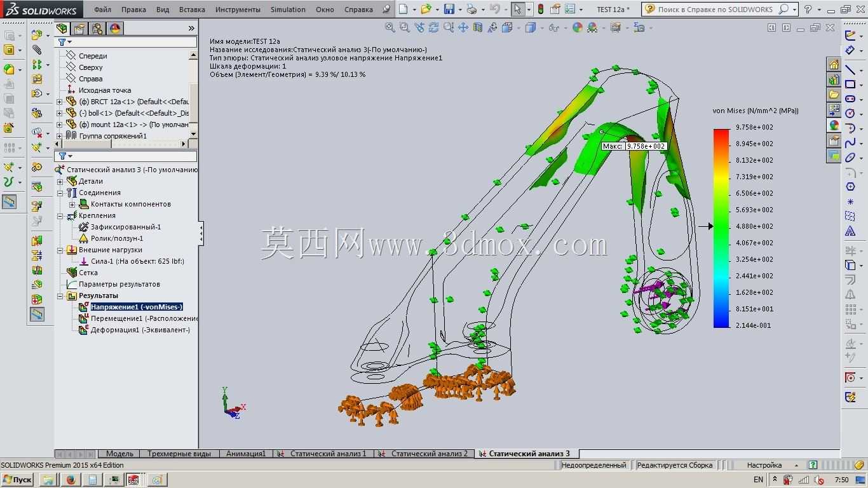The width and height of the screenshot is (868, 488).
Task: Save the document with the floppy disk icon
Action: pyautogui.click(x=449, y=9)
